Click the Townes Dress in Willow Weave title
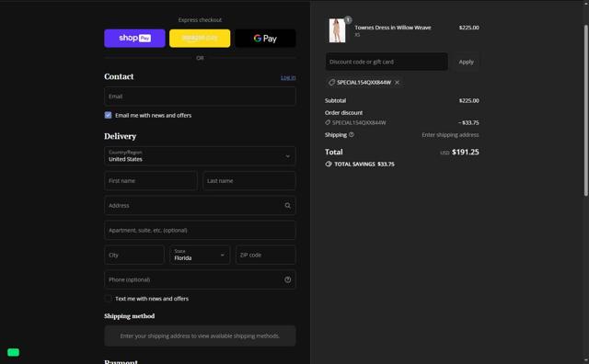Viewport: 589px width, 364px height. tap(393, 28)
